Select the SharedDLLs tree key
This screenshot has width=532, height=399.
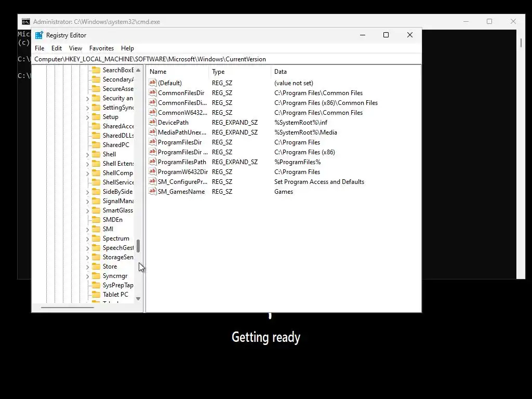(x=118, y=136)
